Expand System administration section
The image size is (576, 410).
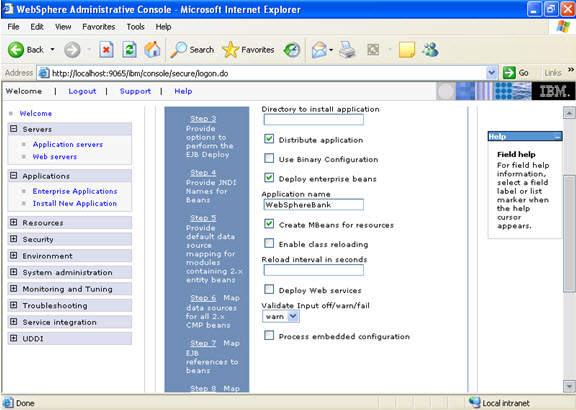(x=14, y=272)
